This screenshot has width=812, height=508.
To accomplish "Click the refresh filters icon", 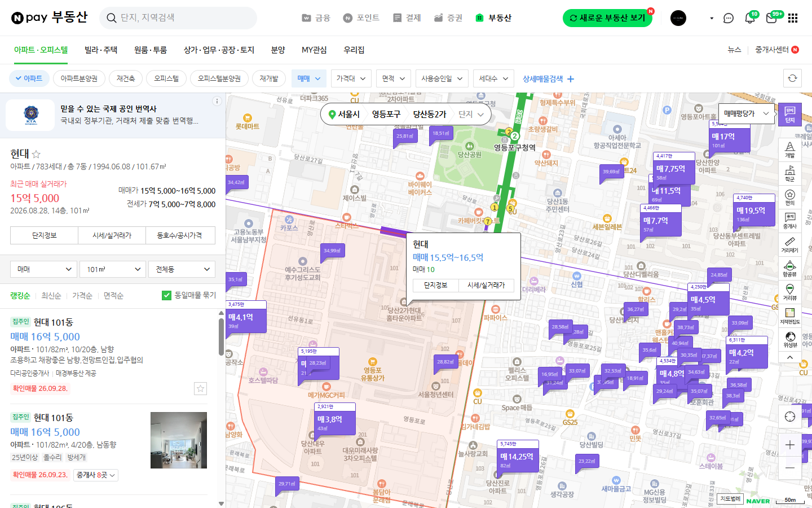I will 792,78.
